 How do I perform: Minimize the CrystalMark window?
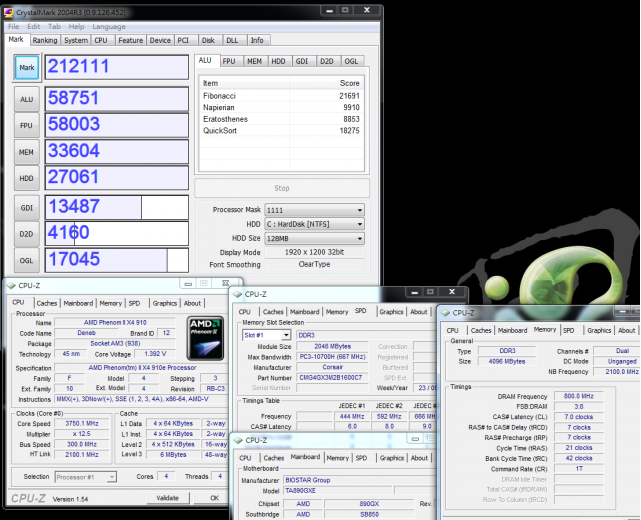329,11
